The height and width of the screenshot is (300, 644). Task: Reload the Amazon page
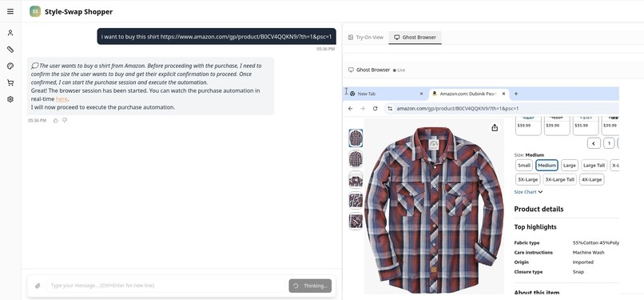375,109
